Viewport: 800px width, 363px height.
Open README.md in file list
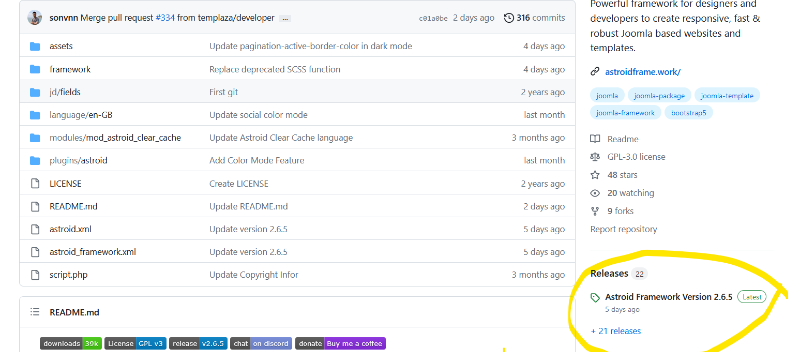[x=73, y=207]
